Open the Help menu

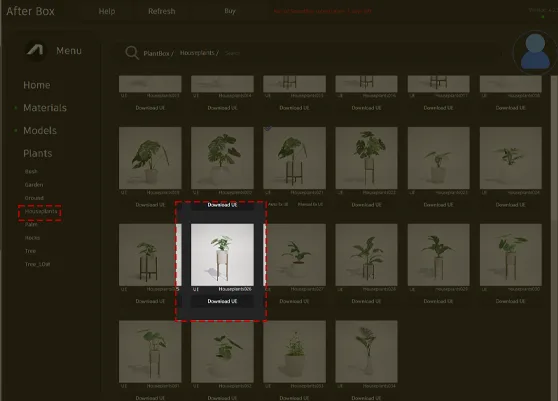click(x=107, y=11)
